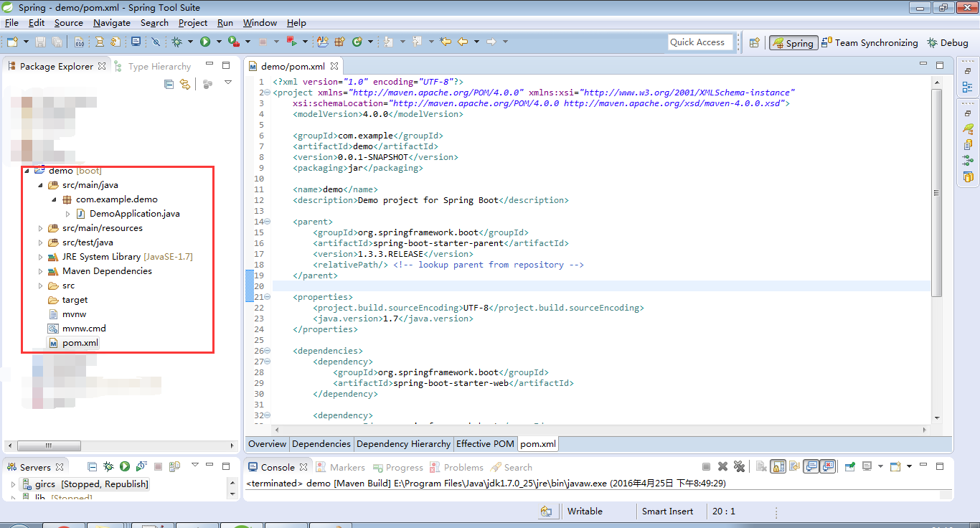Click Collapse All in Package Explorer
The image size is (980, 528).
(x=169, y=84)
